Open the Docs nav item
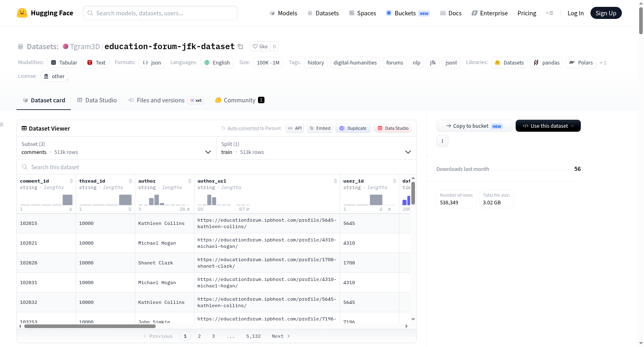Screen dimensions: 644x347 (451, 13)
